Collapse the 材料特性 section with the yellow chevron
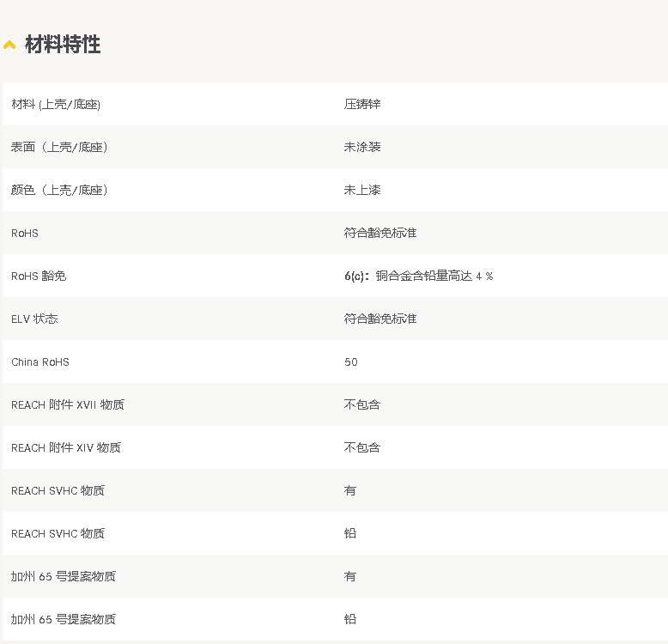Viewport: 668px width, 644px height. 9,45
